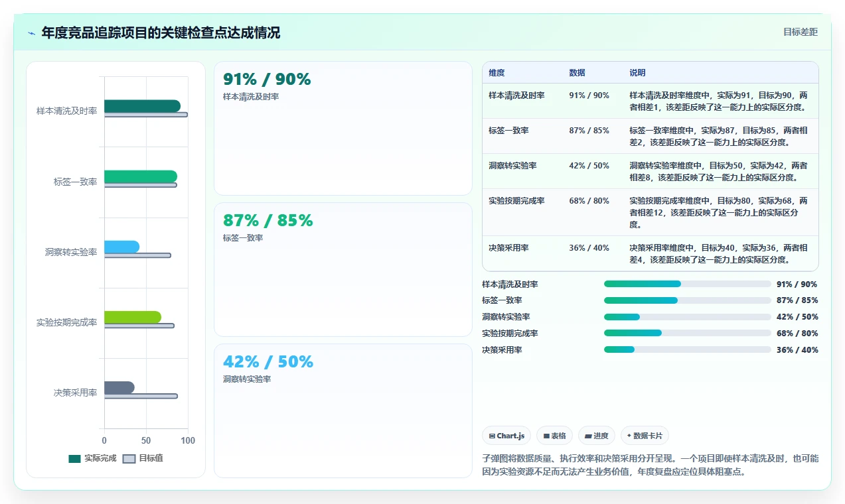Click the icon in the 进度 tag

pos(588,436)
